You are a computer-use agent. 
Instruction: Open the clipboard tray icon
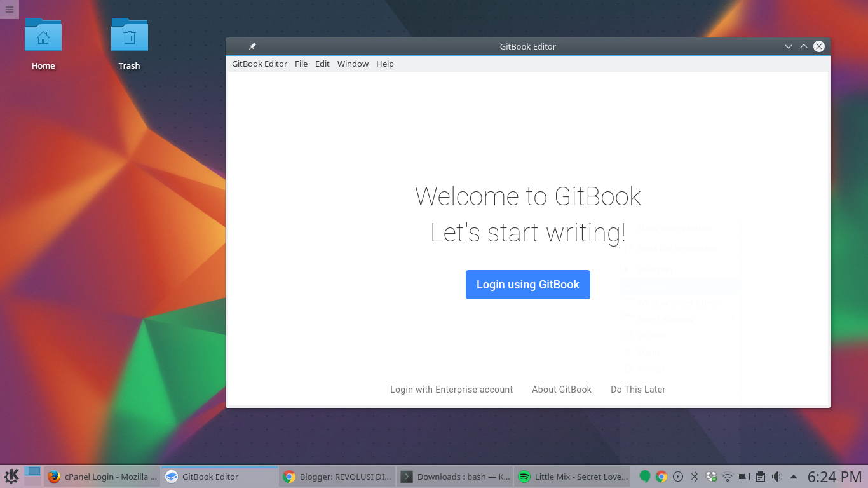click(x=761, y=477)
